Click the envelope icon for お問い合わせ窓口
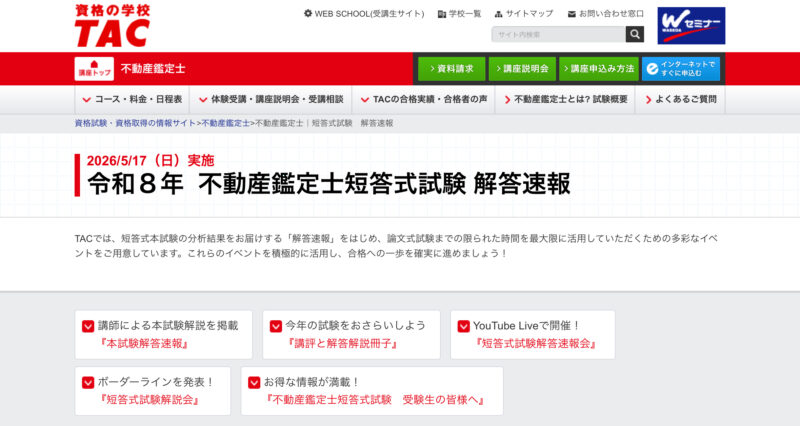Image resolution: width=800 pixels, height=426 pixels. (x=571, y=14)
